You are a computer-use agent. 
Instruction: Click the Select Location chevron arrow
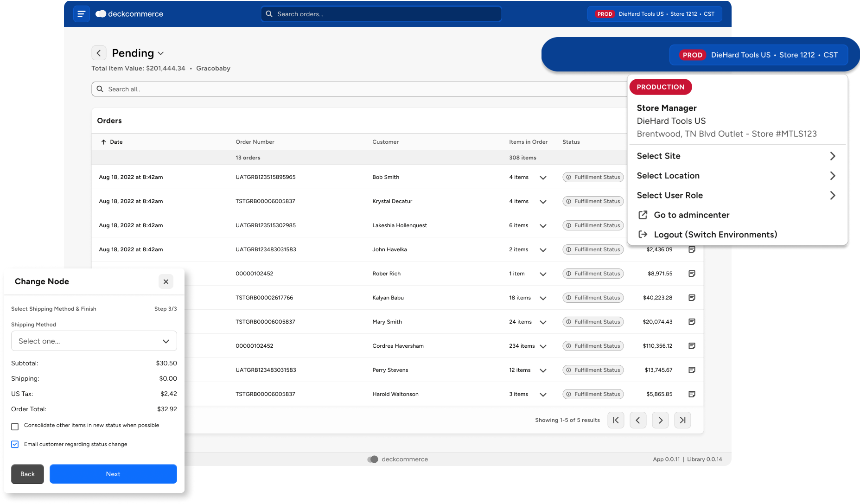click(833, 176)
